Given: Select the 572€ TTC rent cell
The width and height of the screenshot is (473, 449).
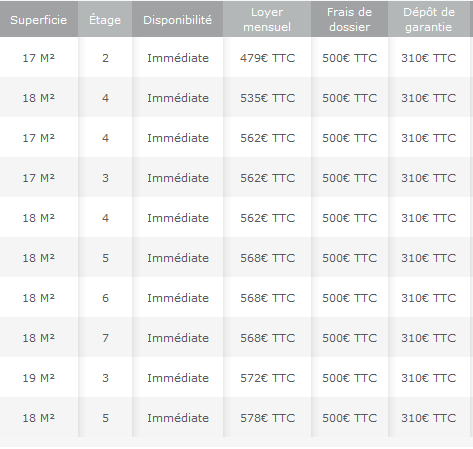Looking at the screenshot, I should coord(267,378).
